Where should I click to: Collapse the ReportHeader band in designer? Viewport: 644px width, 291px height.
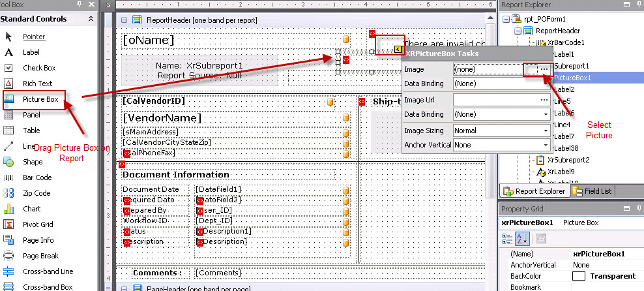point(124,20)
